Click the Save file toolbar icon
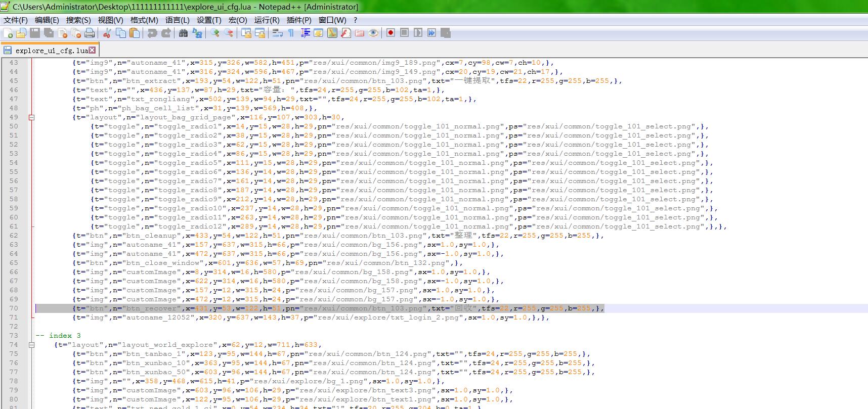 [35, 33]
